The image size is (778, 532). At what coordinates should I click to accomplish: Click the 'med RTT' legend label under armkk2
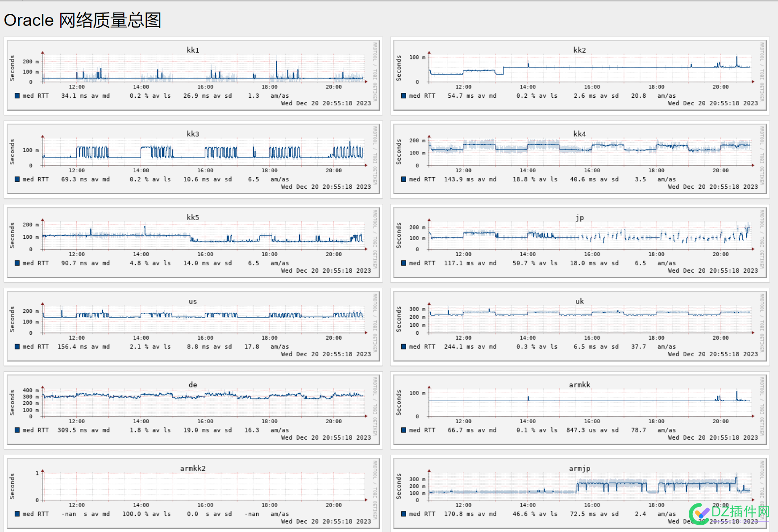[x=36, y=514]
